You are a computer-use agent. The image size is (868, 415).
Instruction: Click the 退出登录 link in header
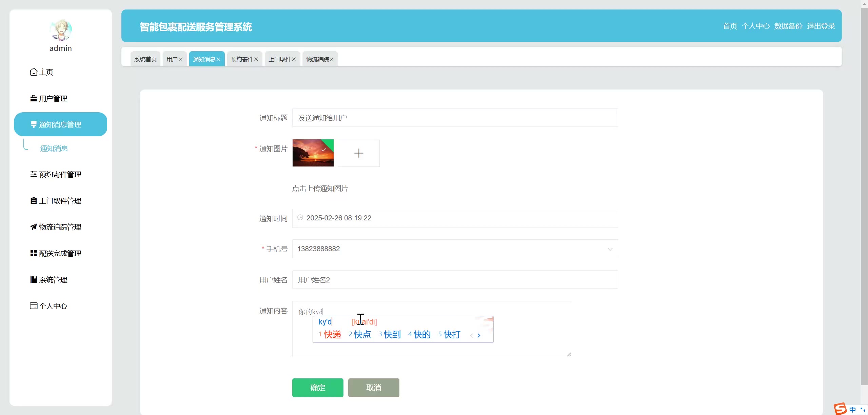click(x=821, y=26)
